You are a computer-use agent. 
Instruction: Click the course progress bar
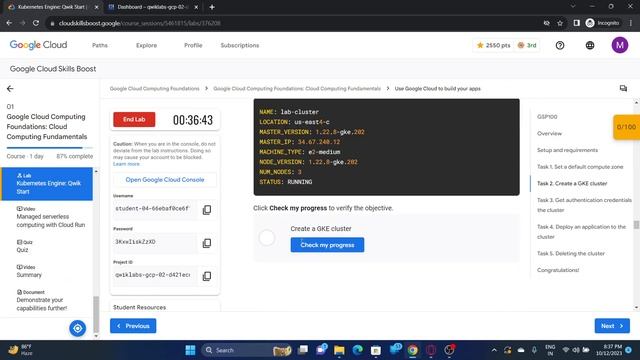click(49, 148)
